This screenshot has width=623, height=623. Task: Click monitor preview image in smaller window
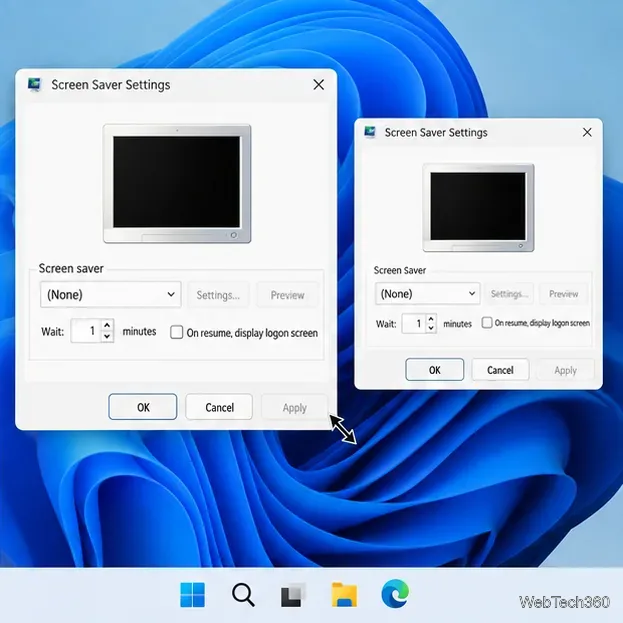[478, 207]
